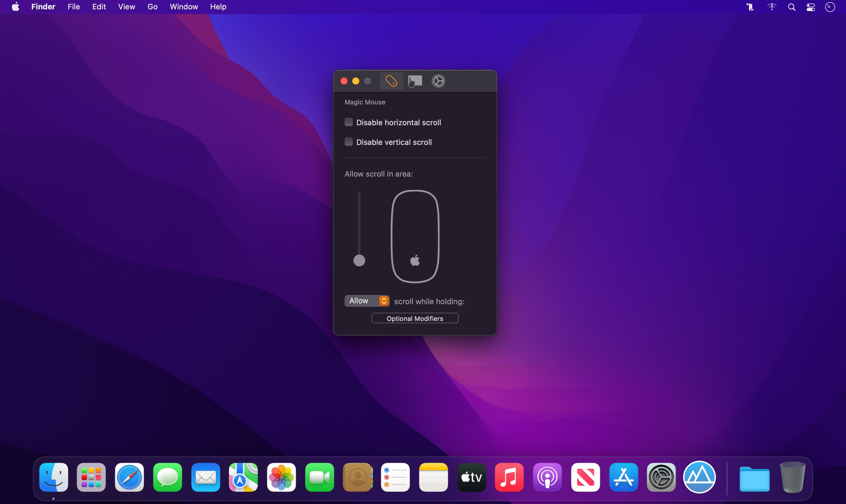The width and height of the screenshot is (846, 504).
Task: Open the Apple TV app in the Dock
Action: [472, 477]
